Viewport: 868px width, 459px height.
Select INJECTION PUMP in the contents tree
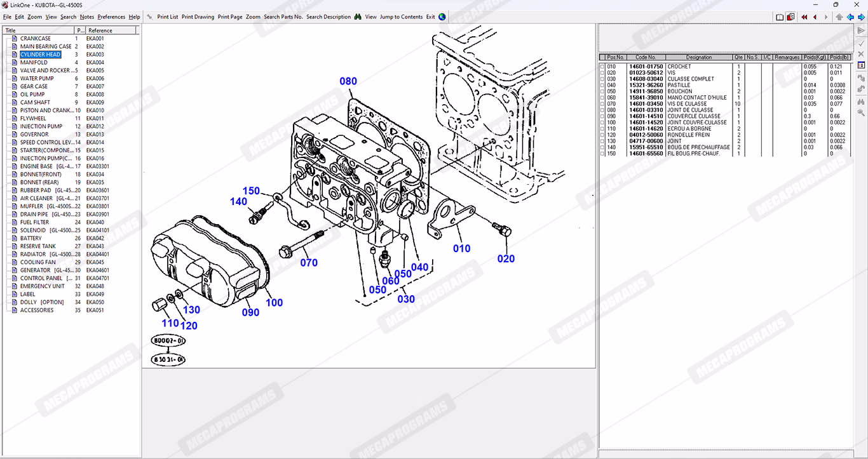coord(41,126)
